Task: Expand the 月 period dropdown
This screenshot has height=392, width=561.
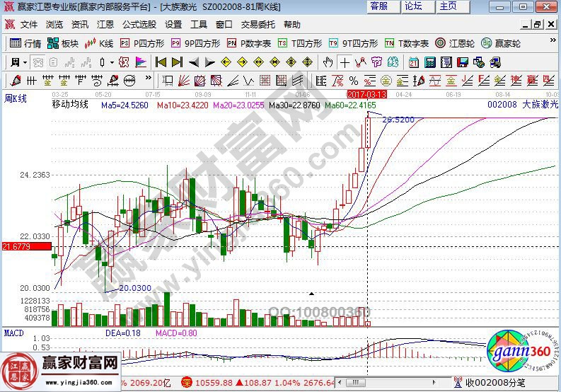Action: (x=18, y=62)
